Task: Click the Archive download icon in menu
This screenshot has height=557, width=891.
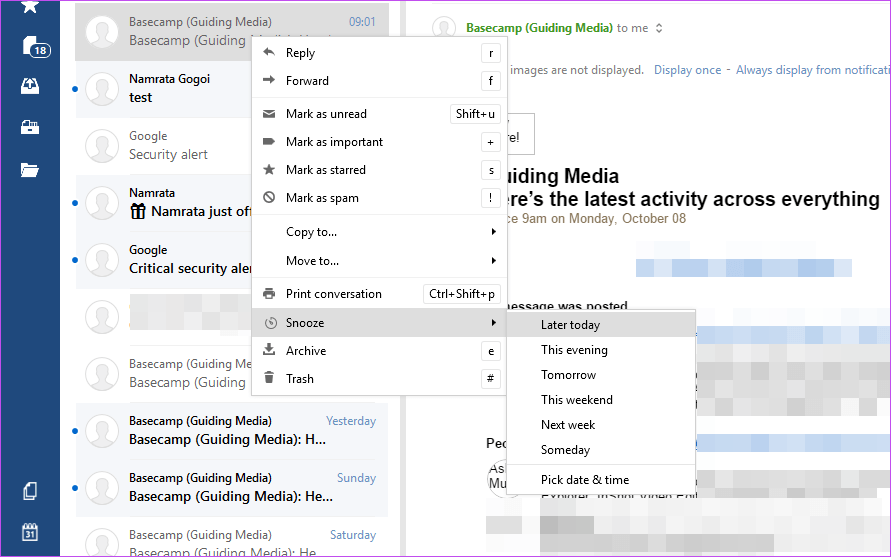Action: 268,351
